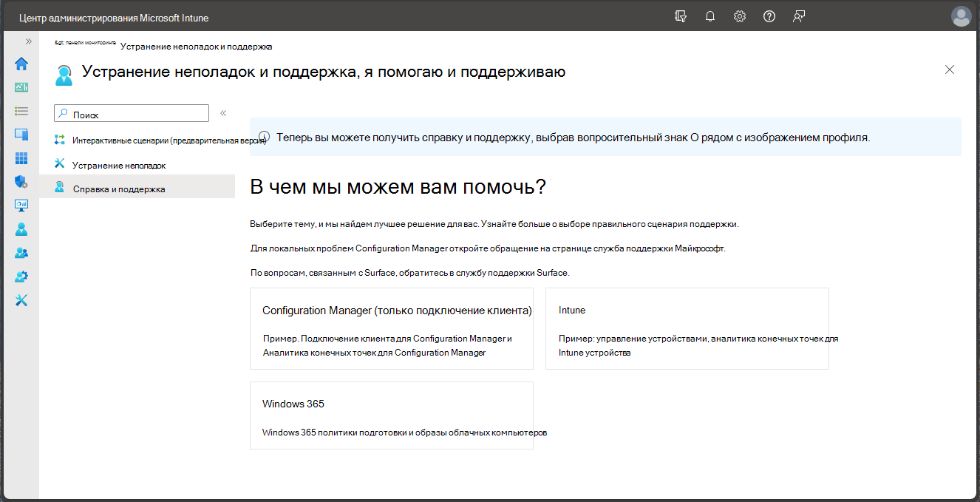
Task: Open Узнайте больше support scenario link
Action: [x=610, y=223]
